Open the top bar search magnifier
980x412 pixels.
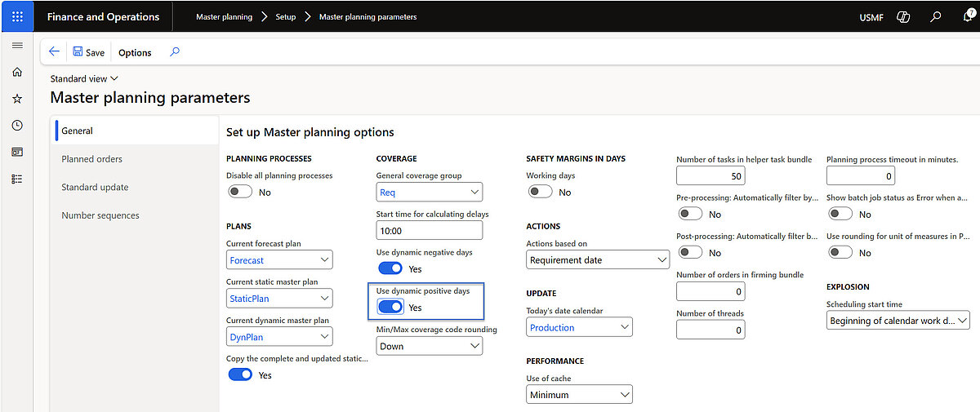point(936,16)
